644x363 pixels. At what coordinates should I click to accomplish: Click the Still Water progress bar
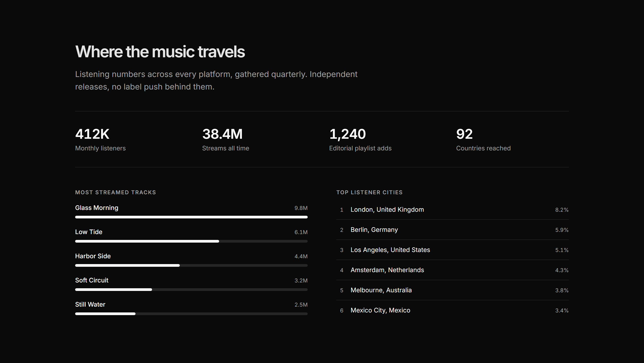[x=191, y=314]
